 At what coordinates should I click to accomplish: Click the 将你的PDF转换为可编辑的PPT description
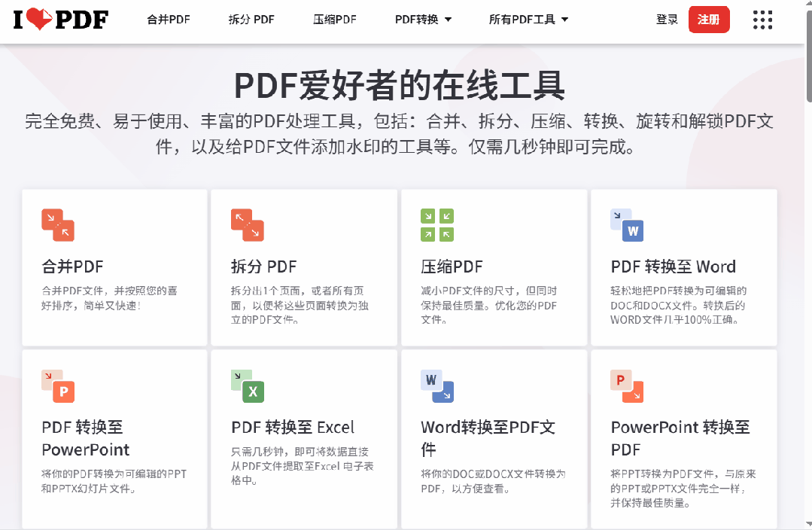pos(114,481)
